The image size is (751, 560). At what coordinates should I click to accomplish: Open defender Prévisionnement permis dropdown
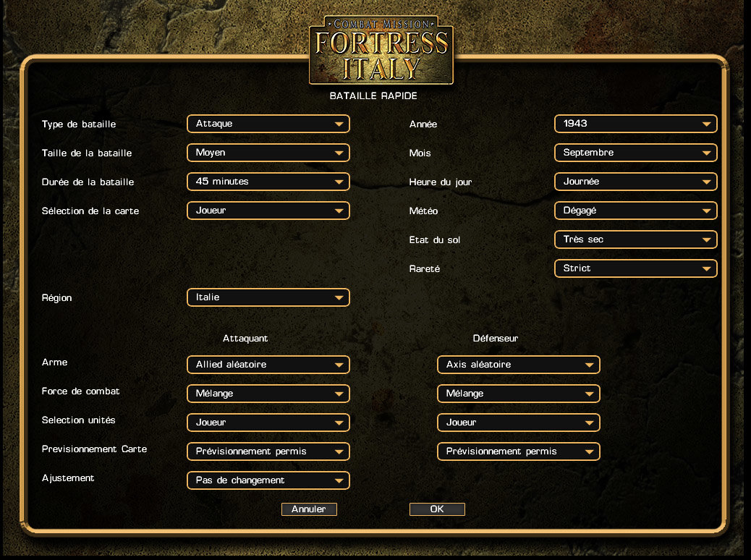519,451
